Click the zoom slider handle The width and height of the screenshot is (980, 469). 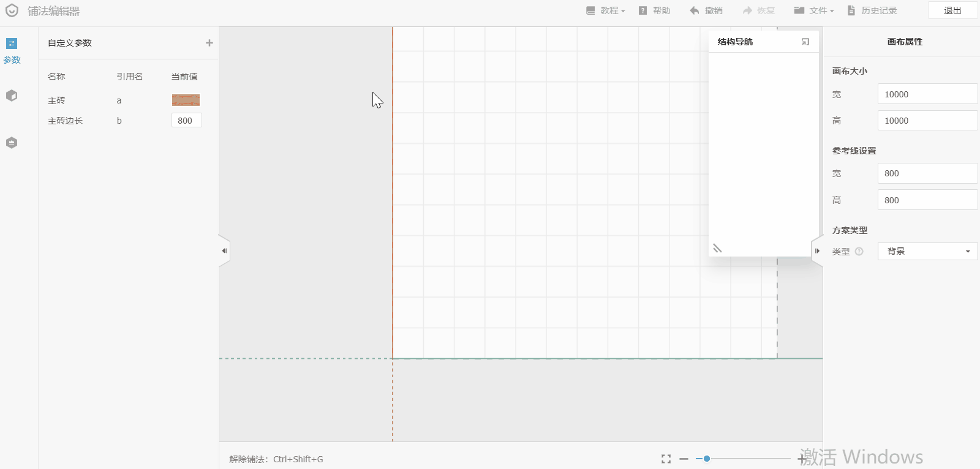(706, 459)
